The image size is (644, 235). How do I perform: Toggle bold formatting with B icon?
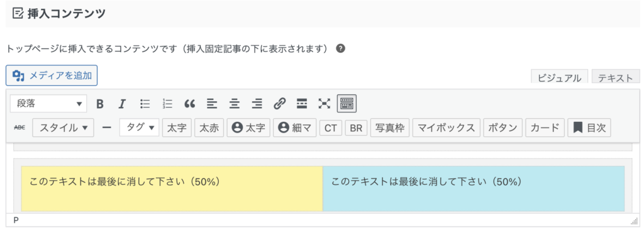tap(100, 104)
